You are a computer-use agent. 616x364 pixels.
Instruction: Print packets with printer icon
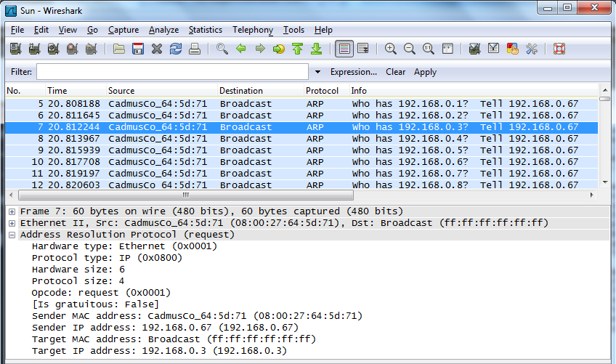(x=195, y=49)
